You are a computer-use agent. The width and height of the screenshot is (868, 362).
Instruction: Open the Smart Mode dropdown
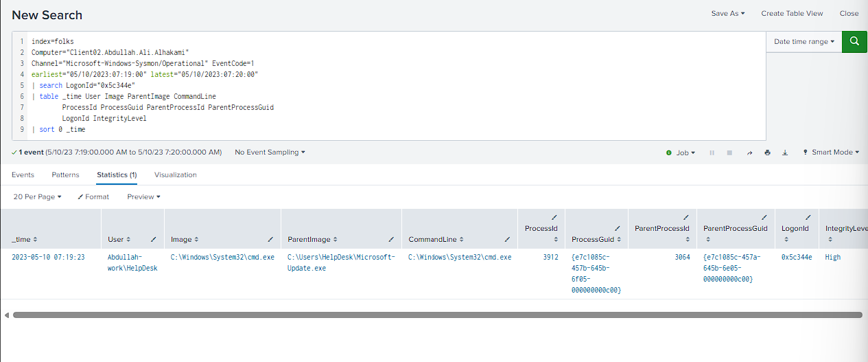pos(831,152)
